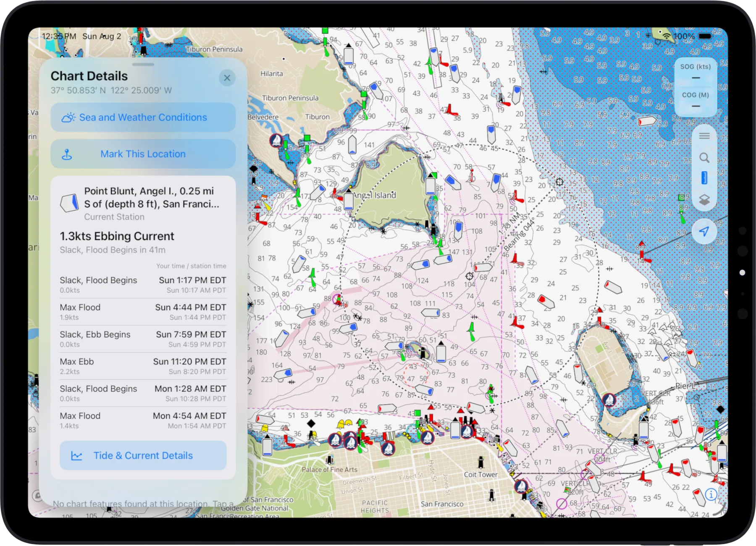Image resolution: width=756 pixels, height=546 pixels.
Task: Click the weather sun-cloud icon
Action: tap(68, 118)
